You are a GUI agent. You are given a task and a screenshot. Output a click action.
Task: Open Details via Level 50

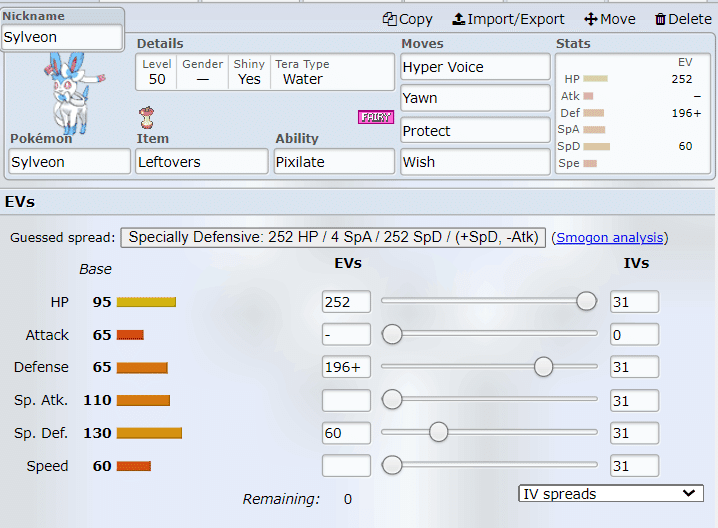coord(157,72)
